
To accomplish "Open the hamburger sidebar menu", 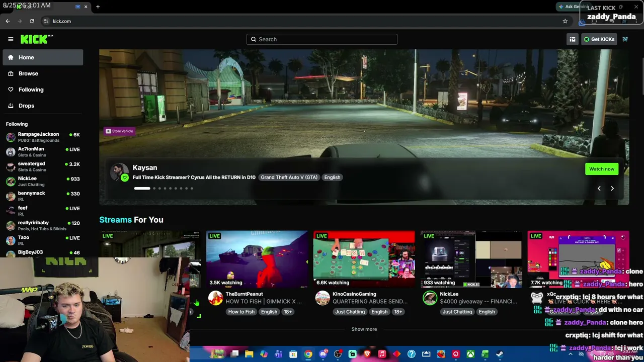I will [x=11, y=39].
